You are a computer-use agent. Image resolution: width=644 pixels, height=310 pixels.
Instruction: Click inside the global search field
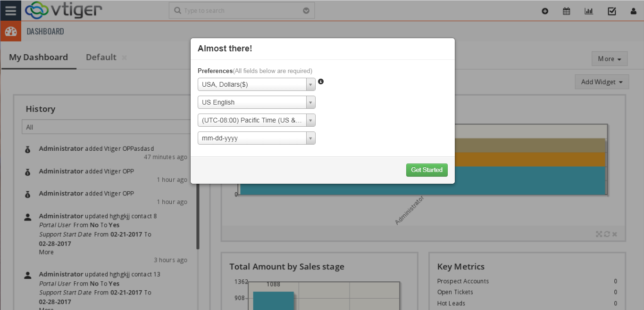pos(236,10)
